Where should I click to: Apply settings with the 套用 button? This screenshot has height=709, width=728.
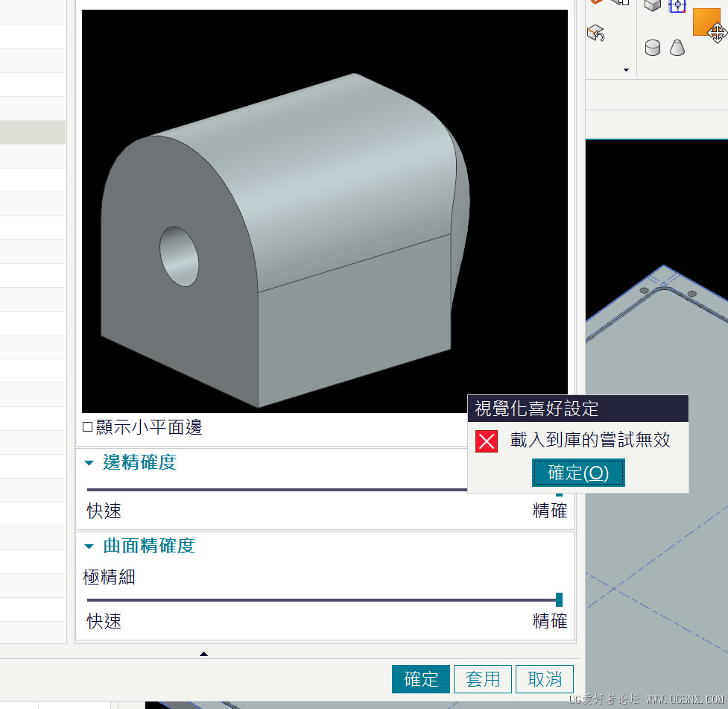(x=482, y=678)
